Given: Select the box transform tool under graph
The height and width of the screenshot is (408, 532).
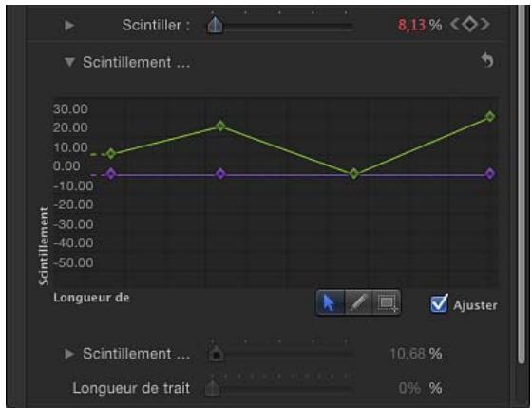Looking at the screenshot, I should (387, 302).
